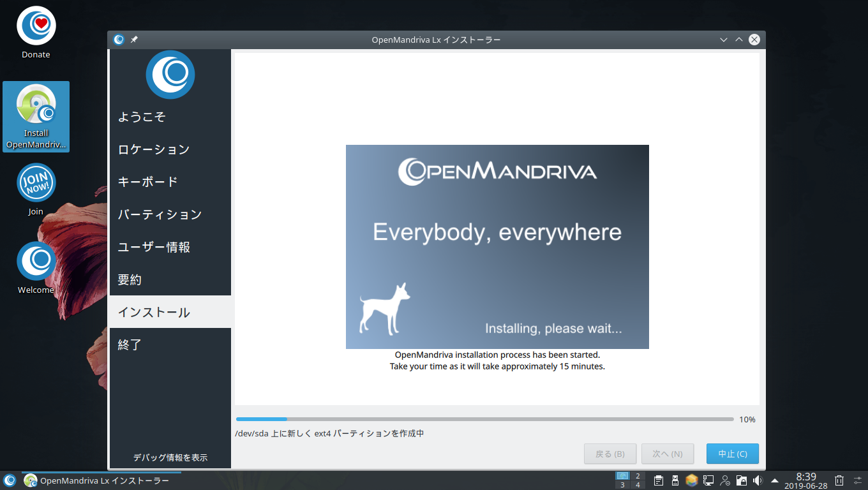Click the OpenMandriva logo in installer sidebar
868x490 pixels.
pos(170,75)
